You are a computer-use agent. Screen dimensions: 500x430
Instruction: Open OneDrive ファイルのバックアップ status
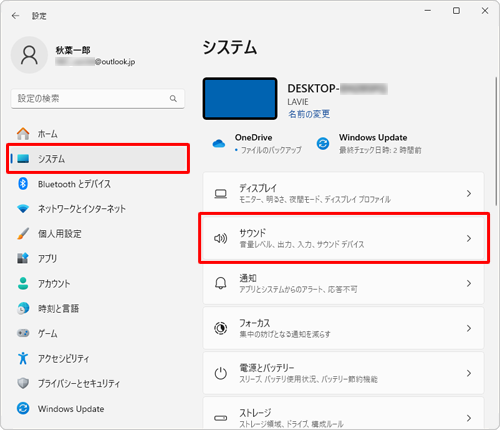pos(257,144)
